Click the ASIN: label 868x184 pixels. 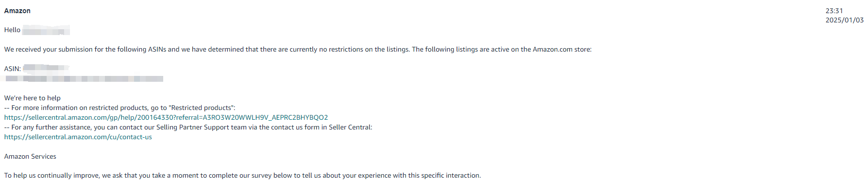(13, 69)
